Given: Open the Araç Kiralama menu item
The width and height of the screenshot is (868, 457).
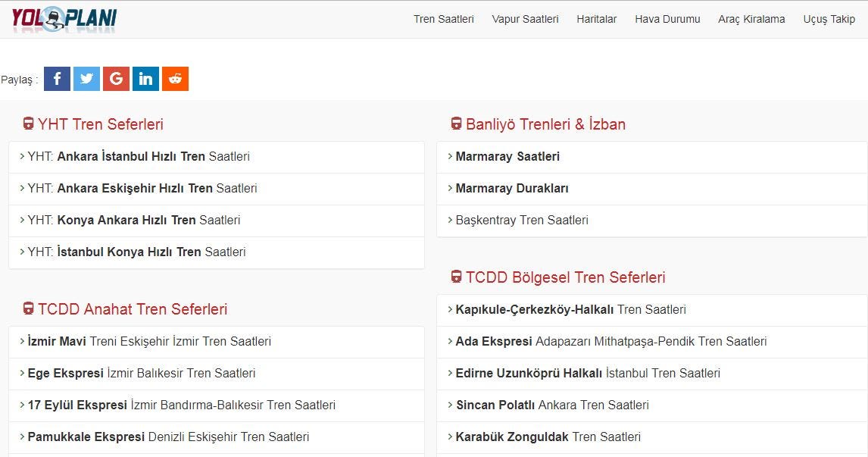Looking at the screenshot, I should click(x=751, y=19).
